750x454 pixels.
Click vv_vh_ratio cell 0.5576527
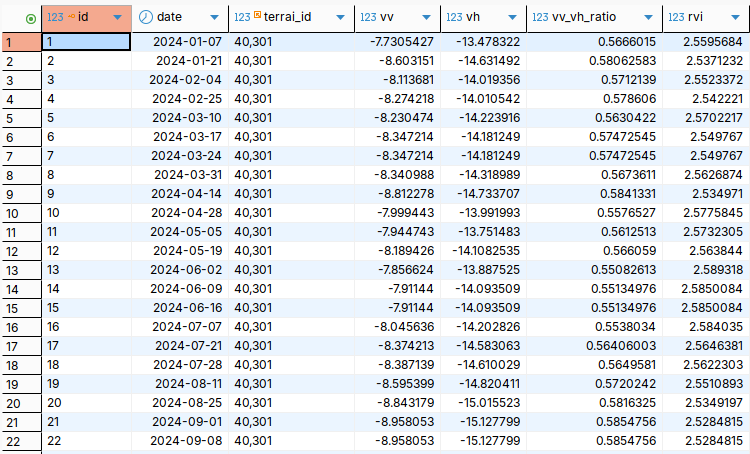[x=595, y=213]
